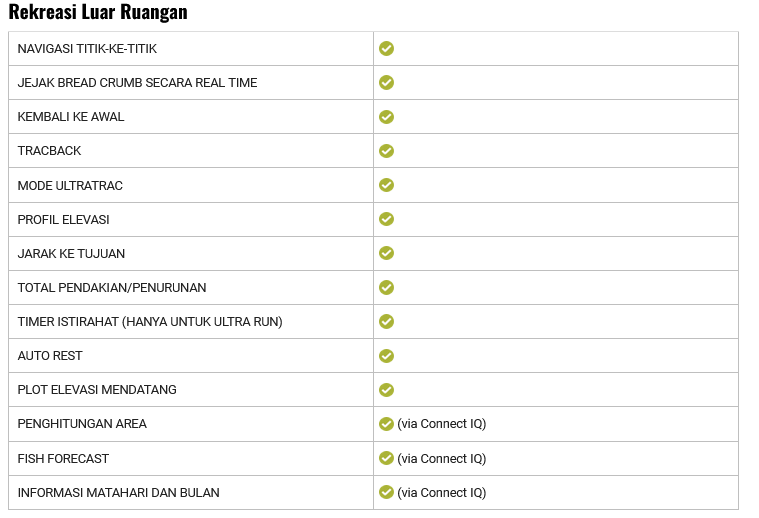Click "via Connect IQ" for Informasi Matahari

point(441,493)
